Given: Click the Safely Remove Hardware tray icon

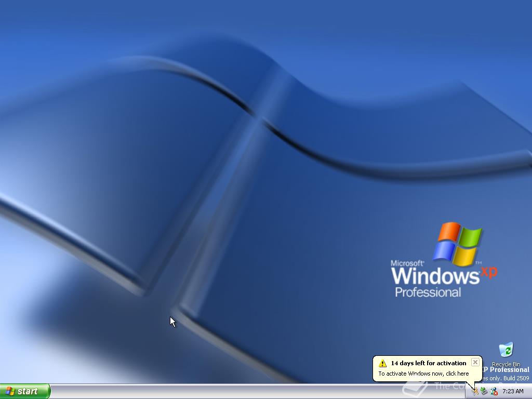Looking at the screenshot, I should coord(484,392).
